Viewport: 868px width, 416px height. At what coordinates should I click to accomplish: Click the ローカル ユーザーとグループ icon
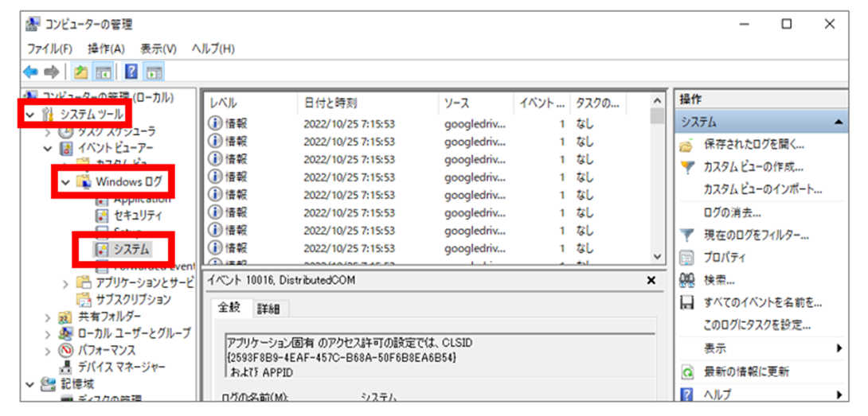pos(66,333)
